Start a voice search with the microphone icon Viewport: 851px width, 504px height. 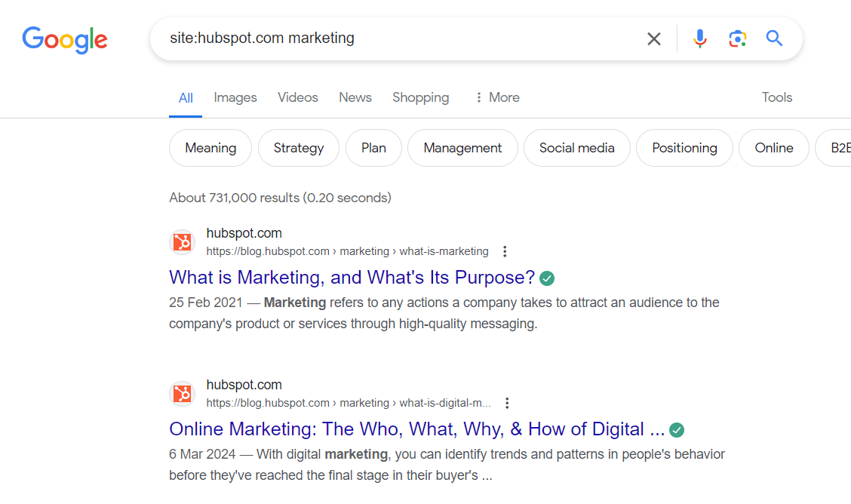[700, 38]
